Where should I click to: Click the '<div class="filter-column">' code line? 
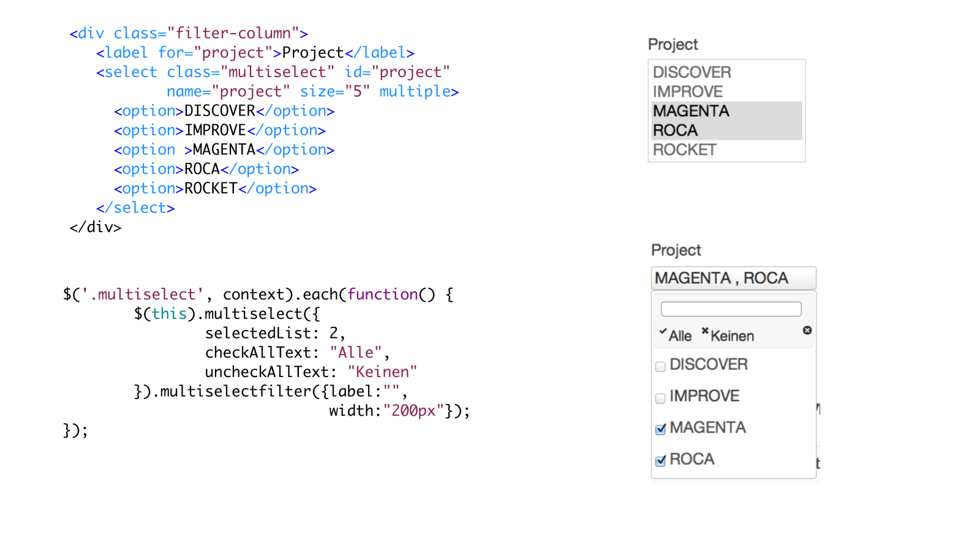(x=189, y=34)
